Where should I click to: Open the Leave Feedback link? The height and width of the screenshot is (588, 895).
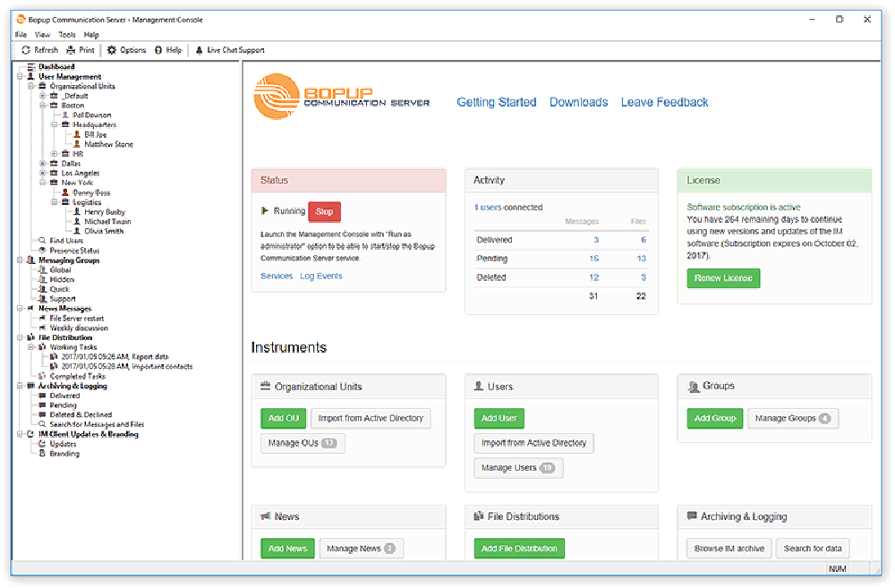coord(664,102)
